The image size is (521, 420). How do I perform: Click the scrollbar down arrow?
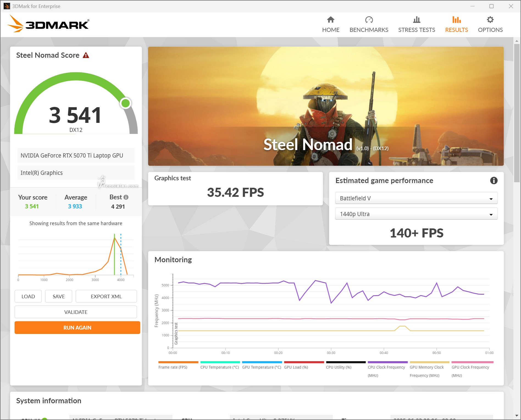(x=517, y=416)
